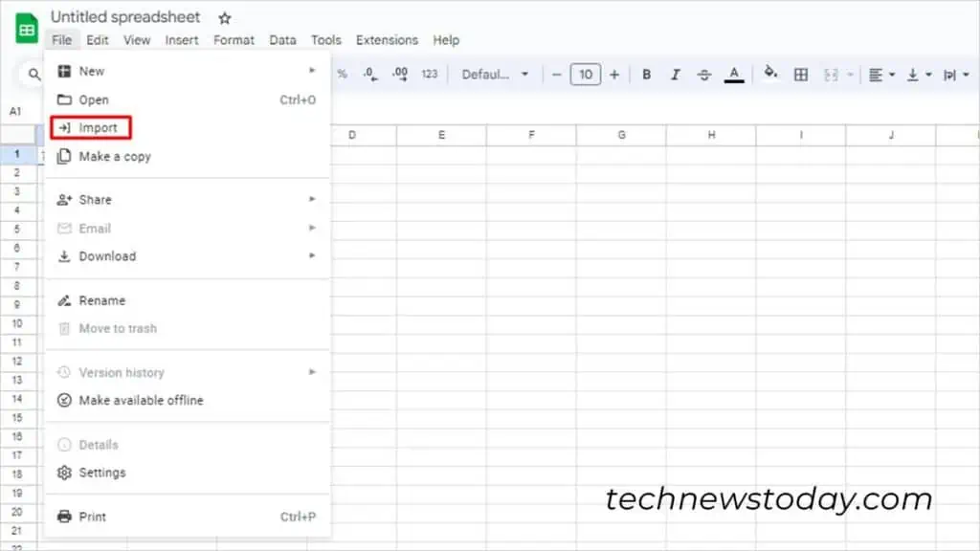Screen dimensions: 980x551
Task: Open the Help menu
Action: tap(446, 40)
